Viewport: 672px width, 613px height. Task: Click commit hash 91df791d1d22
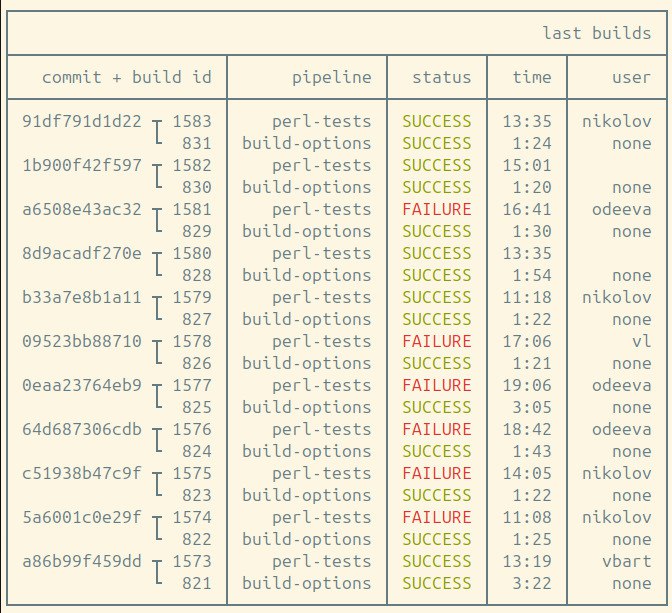click(82, 121)
